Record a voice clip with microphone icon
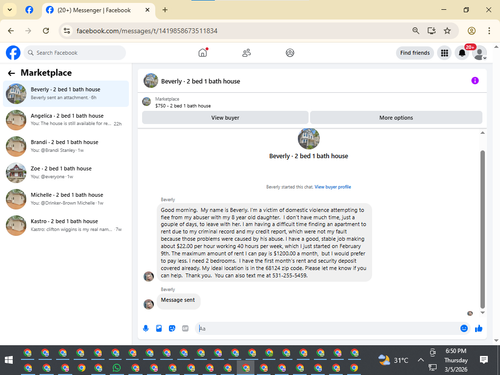This screenshot has height=375, width=500. tap(146, 328)
